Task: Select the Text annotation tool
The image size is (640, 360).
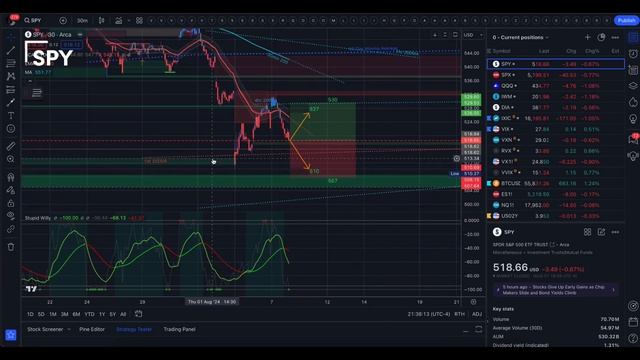Action: (11, 116)
